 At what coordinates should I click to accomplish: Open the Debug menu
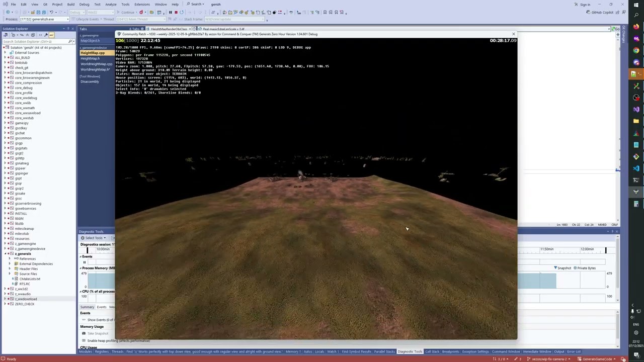point(84,5)
